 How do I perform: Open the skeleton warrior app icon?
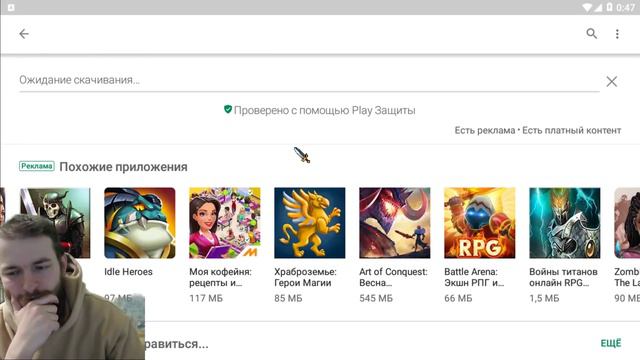click(x=55, y=223)
